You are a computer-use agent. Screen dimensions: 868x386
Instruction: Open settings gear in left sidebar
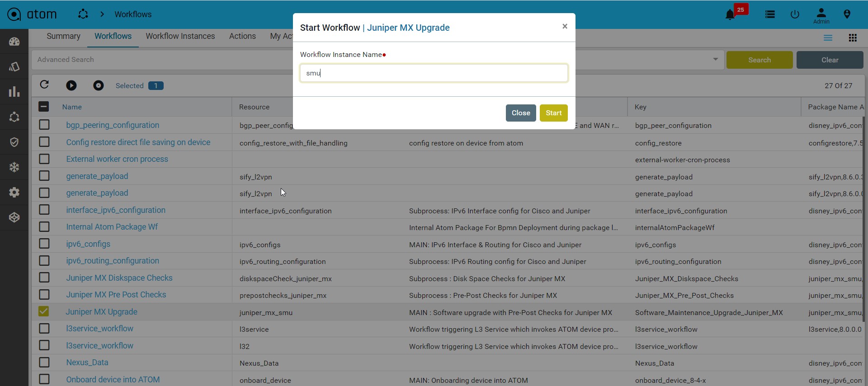click(14, 193)
